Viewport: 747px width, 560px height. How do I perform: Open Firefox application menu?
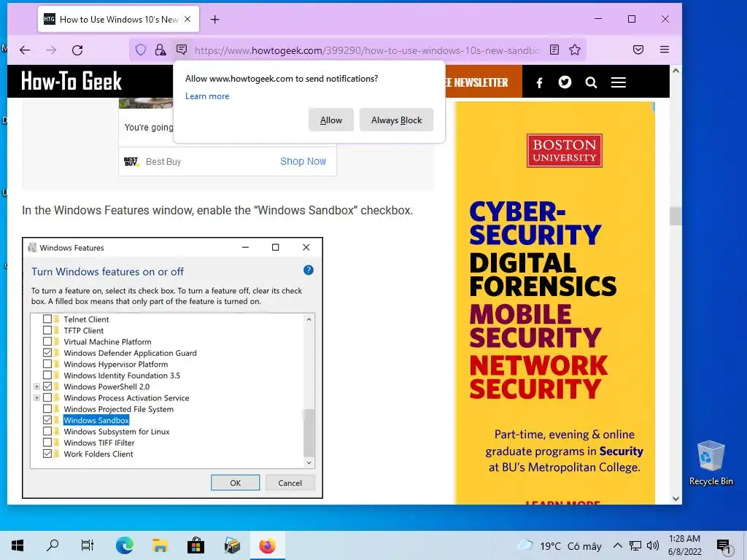(665, 50)
